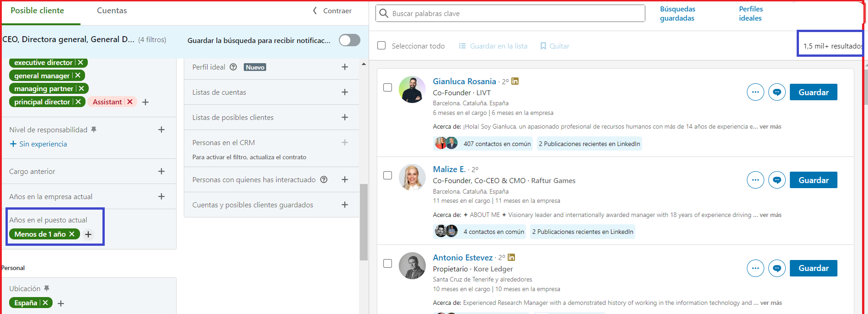Click pin icon next to Nivel de responsabilidad
The height and width of the screenshot is (314, 868).
pos(94,130)
